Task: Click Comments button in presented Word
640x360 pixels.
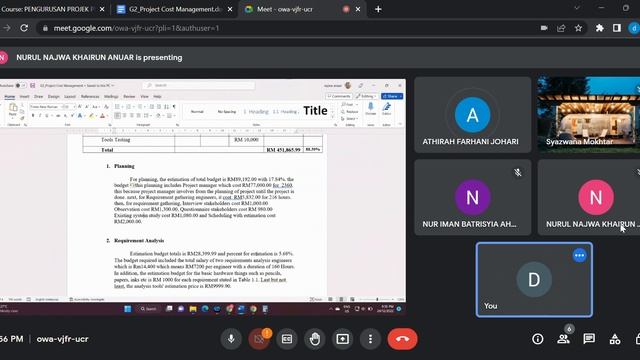Action: point(339,96)
